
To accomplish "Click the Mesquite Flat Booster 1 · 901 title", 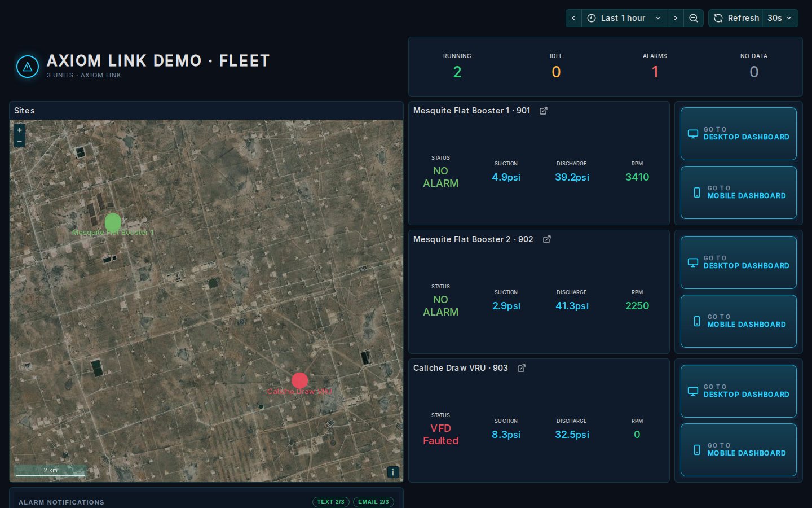I will (472, 111).
